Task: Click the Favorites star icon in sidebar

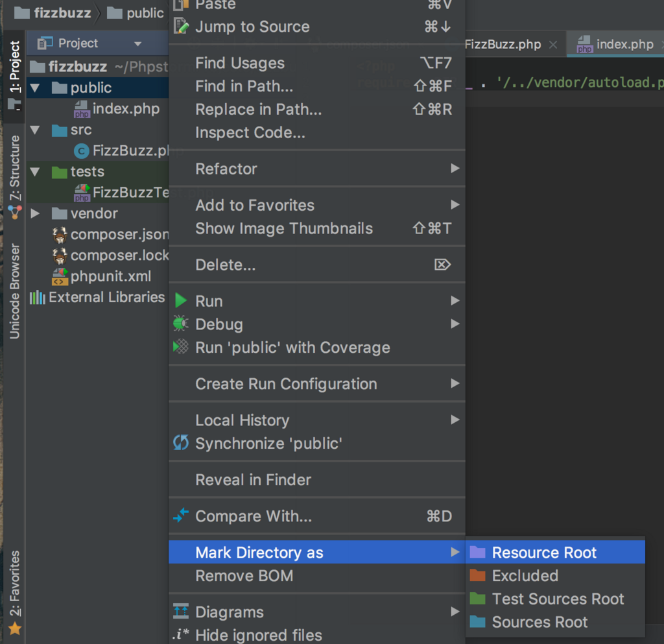Action: (x=15, y=628)
